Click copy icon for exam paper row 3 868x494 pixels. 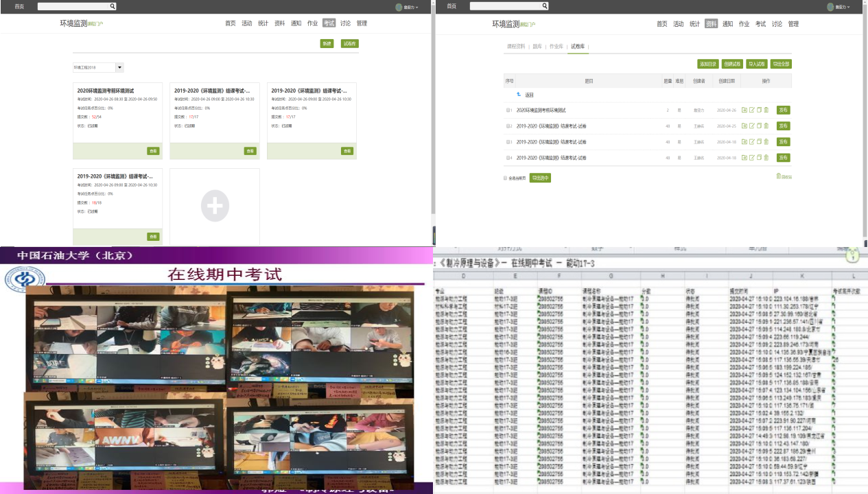(759, 141)
